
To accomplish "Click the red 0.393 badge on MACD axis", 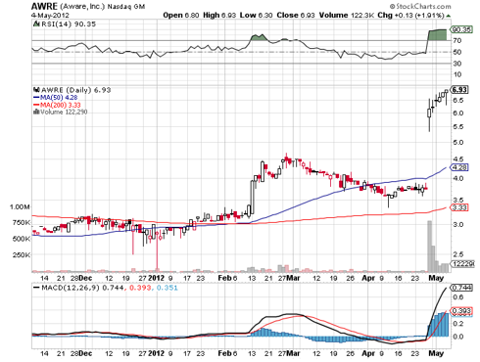I will pyautogui.click(x=461, y=311).
